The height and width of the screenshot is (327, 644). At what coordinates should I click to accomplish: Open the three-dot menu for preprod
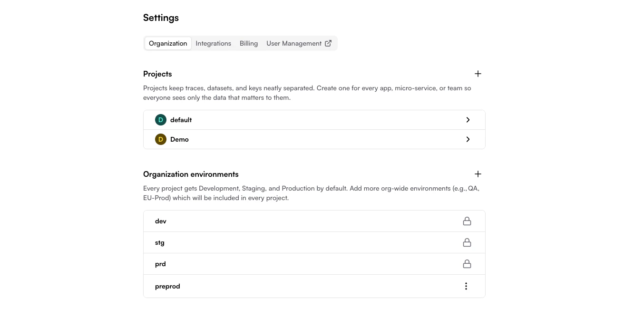[466, 286]
